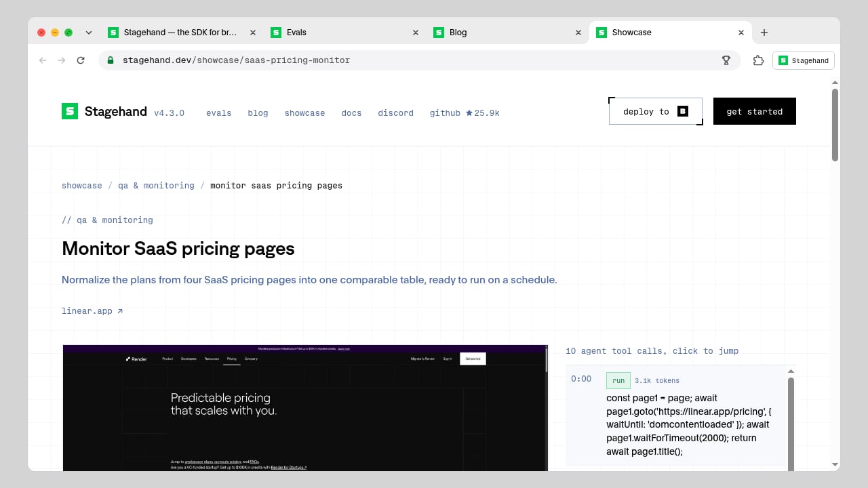Jump to the 0:00 tool call timestamp
This screenshot has height=488, width=868.
[581, 379]
